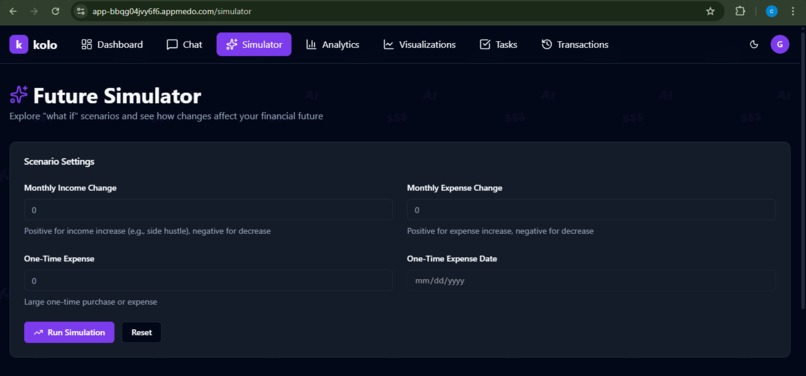The width and height of the screenshot is (806, 376).
Task: Reload the browser page
Action: pyautogui.click(x=56, y=11)
